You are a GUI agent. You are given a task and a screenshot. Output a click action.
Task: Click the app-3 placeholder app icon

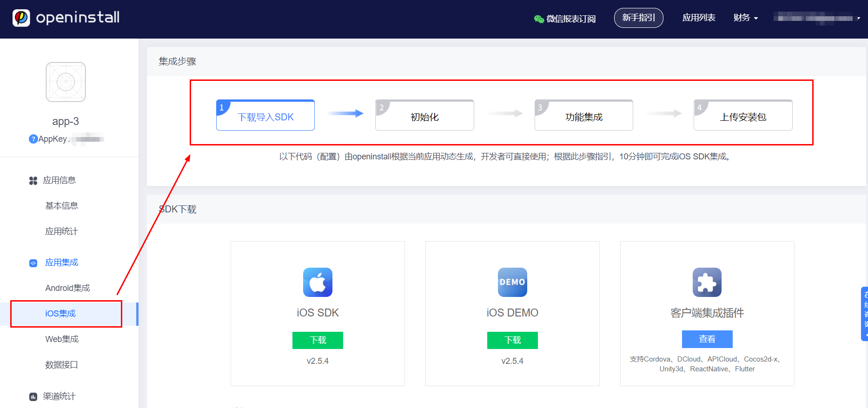(66, 82)
